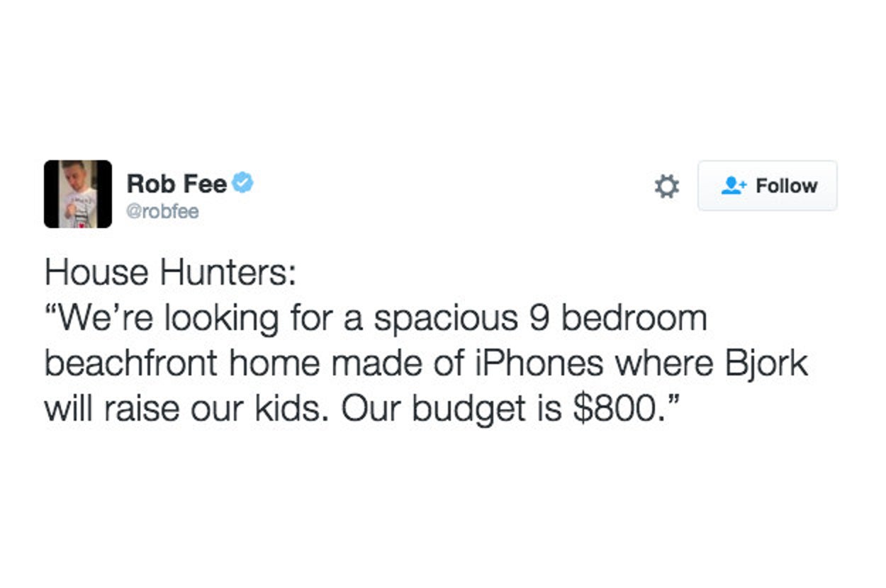Open the gear options menu on the tweet

(666, 186)
